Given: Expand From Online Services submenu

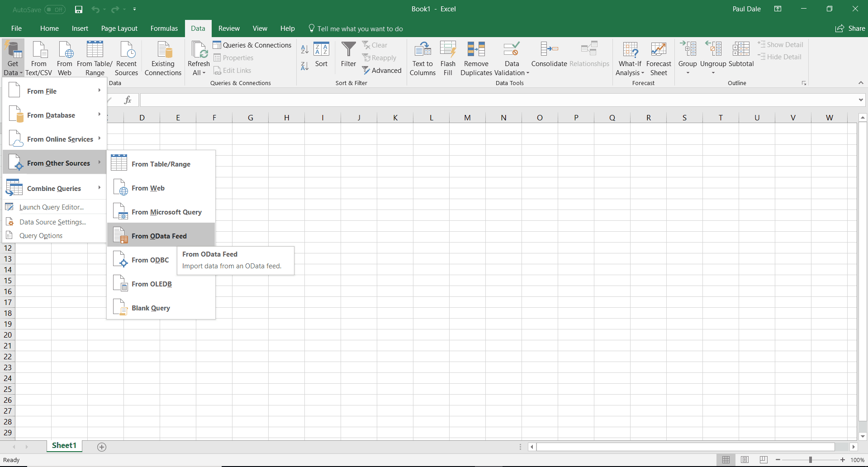Looking at the screenshot, I should (54, 139).
